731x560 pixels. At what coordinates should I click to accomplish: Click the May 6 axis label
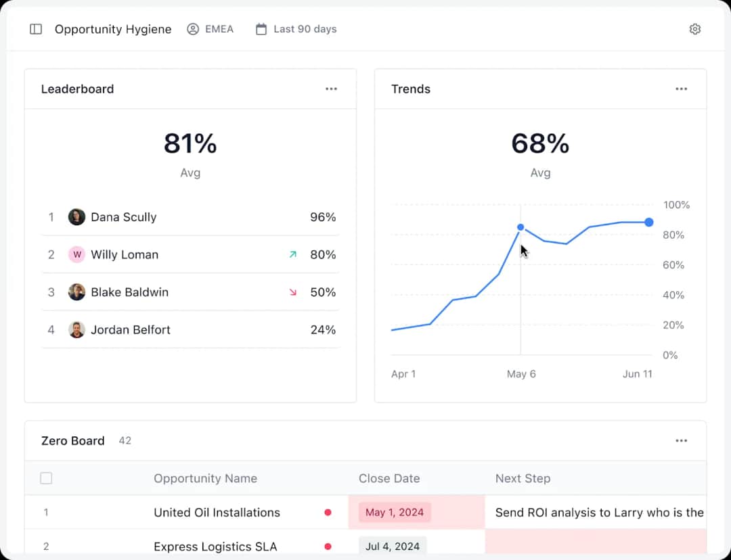pos(521,374)
